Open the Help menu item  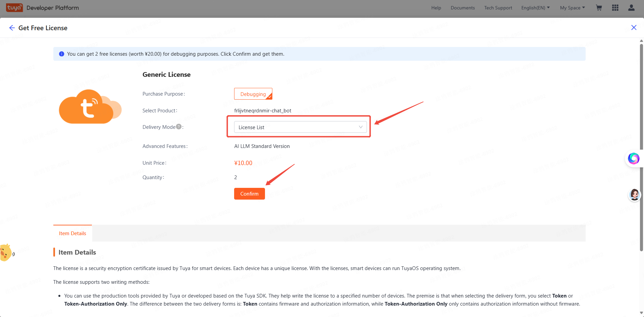(x=436, y=8)
